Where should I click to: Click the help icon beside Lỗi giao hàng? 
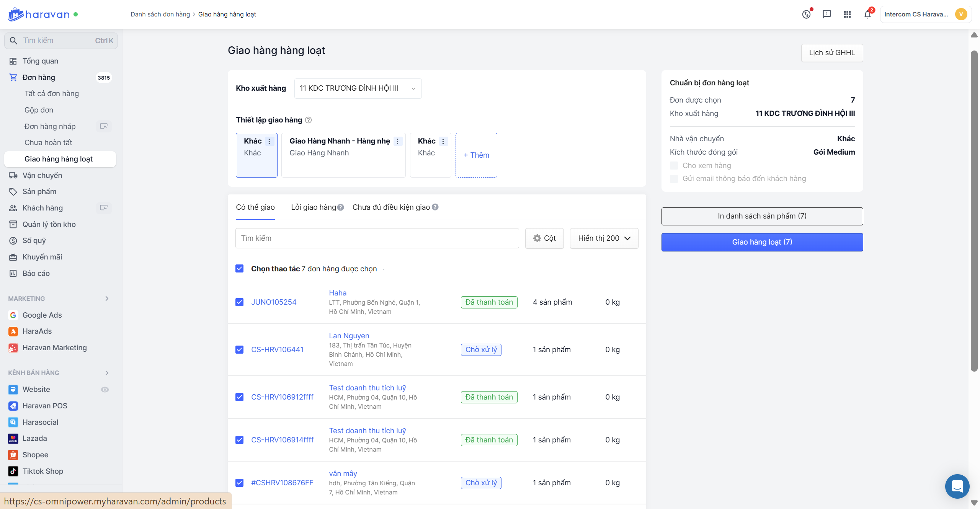[341, 207]
